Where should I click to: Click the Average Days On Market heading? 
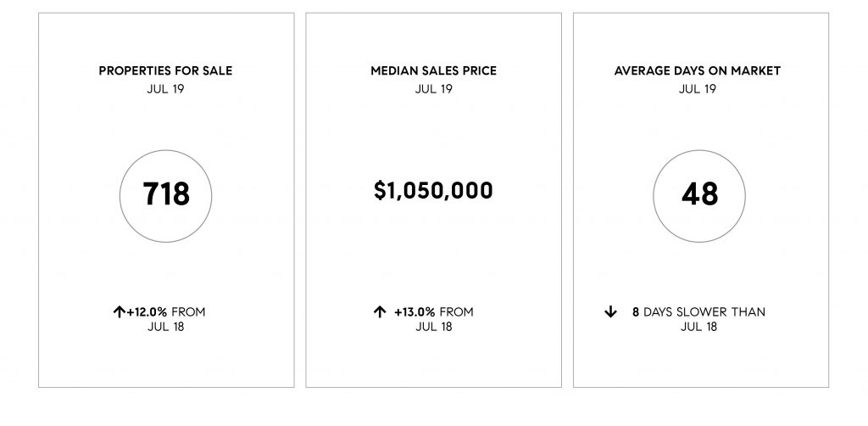click(698, 71)
